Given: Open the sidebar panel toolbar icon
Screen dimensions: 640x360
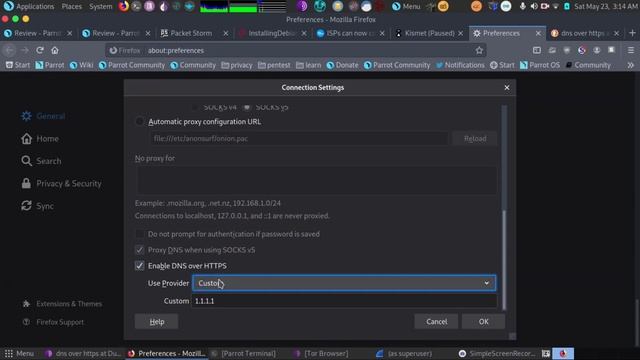Looking at the screenshot, I should 537,50.
